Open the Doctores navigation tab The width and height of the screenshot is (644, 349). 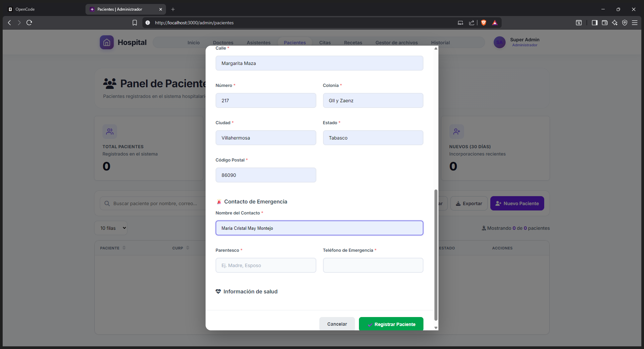point(223,43)
